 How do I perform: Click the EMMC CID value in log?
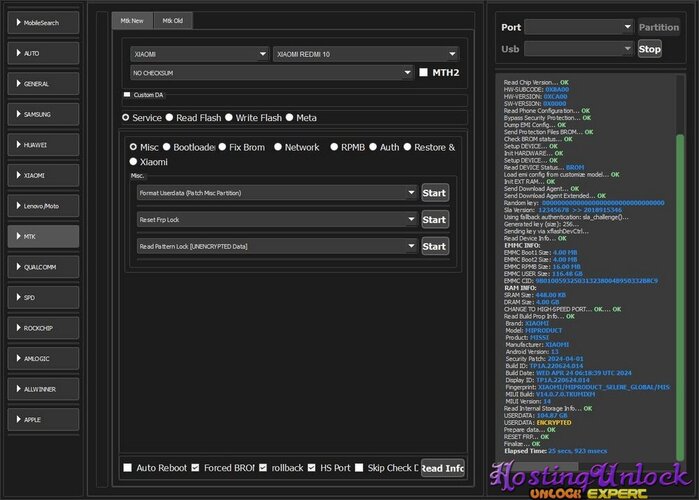click(596, 281)
